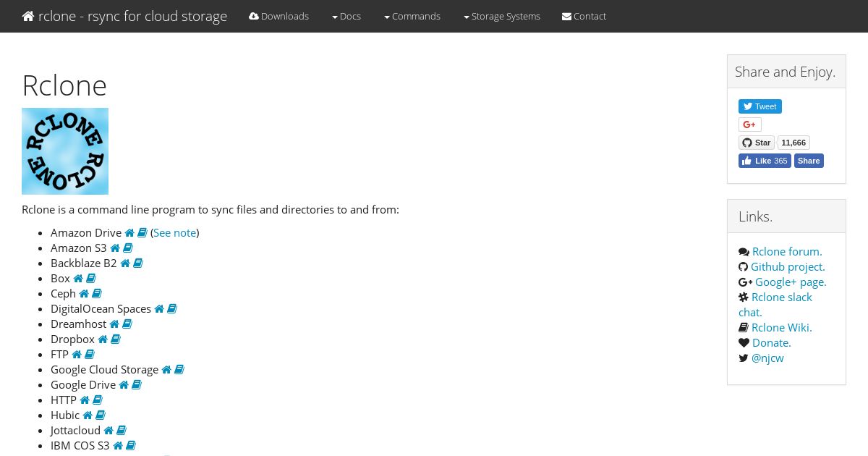Open the FTP docs book icon
The image size is (868, 456).
tap(90, 355)
